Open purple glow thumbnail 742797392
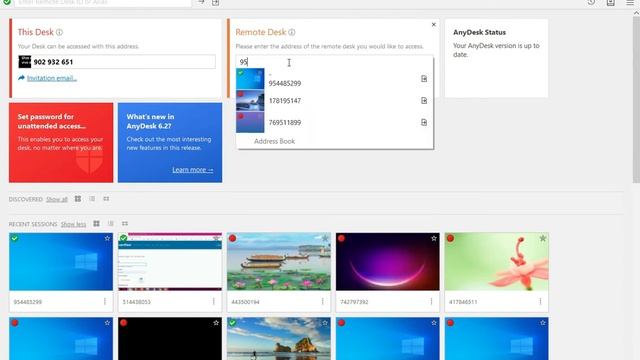 (388, 262)
